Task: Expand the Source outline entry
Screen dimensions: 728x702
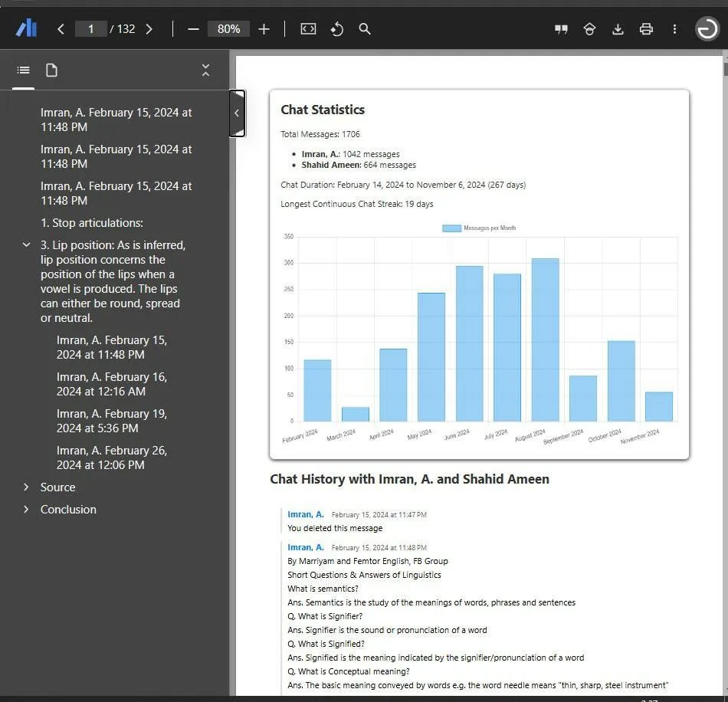Action: [26, 487]
